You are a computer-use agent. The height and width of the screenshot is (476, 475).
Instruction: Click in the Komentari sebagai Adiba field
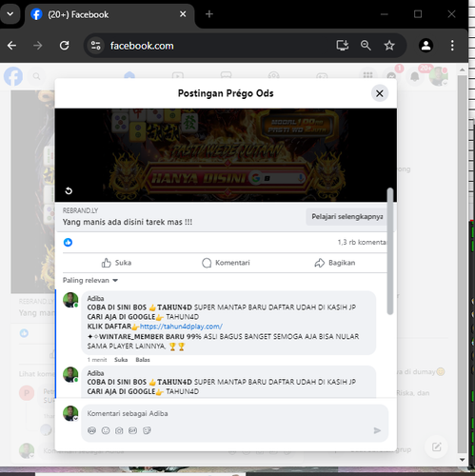235,413
